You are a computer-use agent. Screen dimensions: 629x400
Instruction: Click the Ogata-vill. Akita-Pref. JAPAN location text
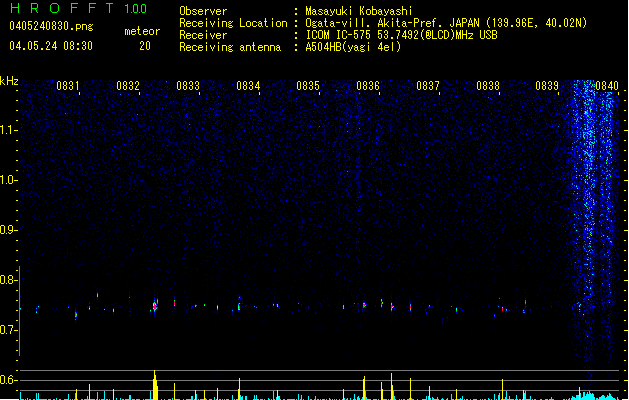446,23
